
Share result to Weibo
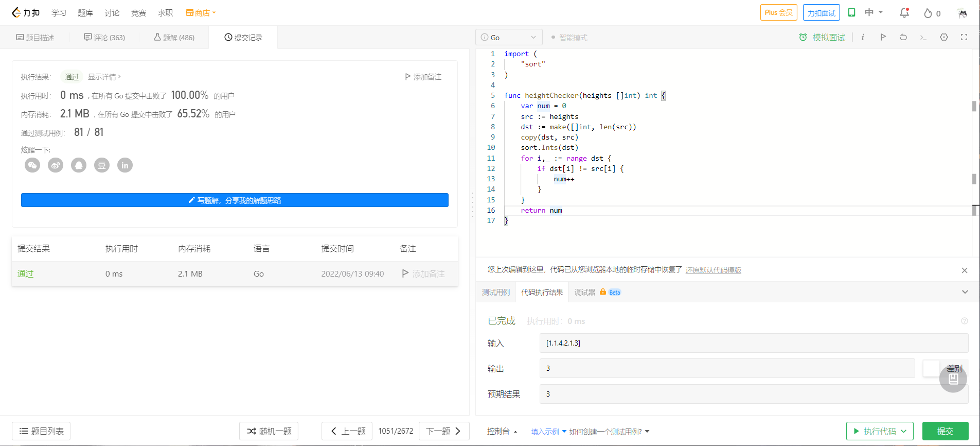pos(56,165)
